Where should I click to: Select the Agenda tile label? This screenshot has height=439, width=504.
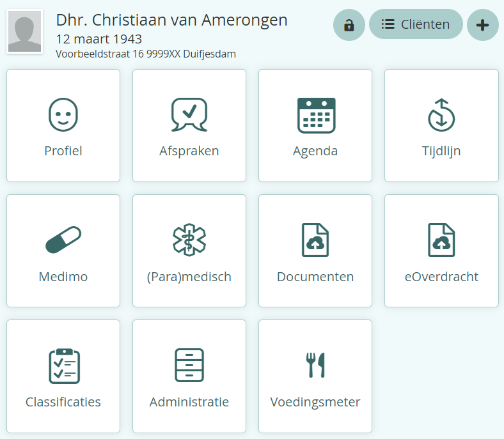(315, 151)
